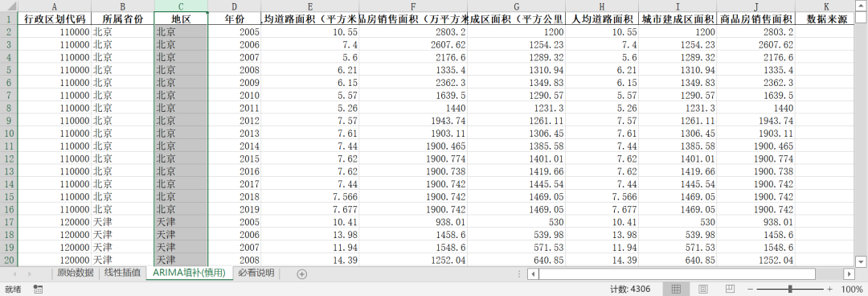The image size is (868, 296).
Task: Click the 地区 header cell
Action: pos(181,18)
